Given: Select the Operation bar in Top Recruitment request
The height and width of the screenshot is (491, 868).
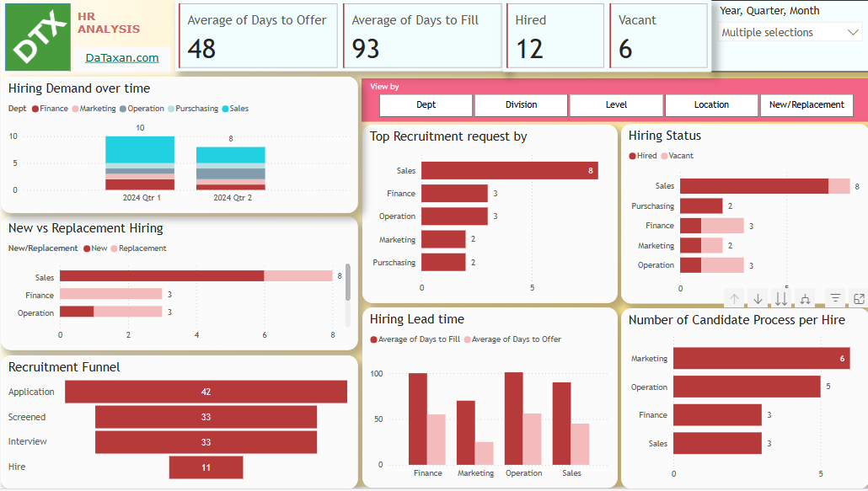Looking at the screenshot, I should (x=454, y=216).
